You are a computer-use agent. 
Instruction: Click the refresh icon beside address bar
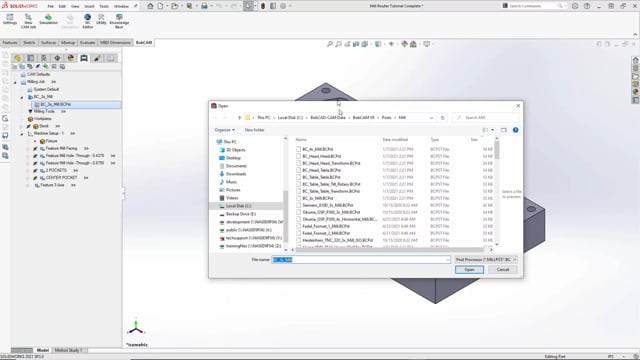[x=442, y=118]
